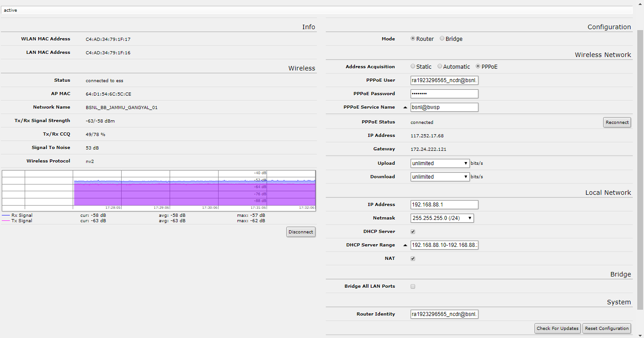The width and height of the screenshot is (644, 338).
Task: Collapse the PPPoE Service Name expander
Action: (405, 107)
